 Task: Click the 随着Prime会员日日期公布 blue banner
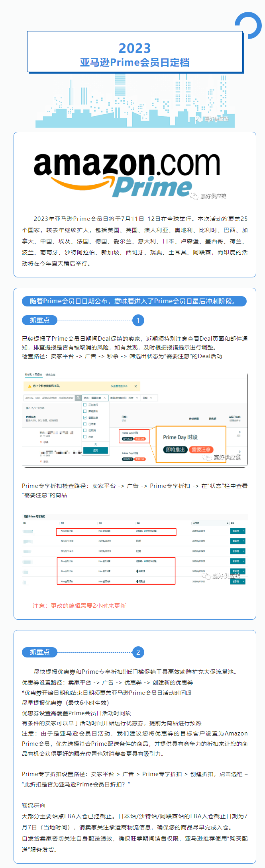tap(134, 301)
